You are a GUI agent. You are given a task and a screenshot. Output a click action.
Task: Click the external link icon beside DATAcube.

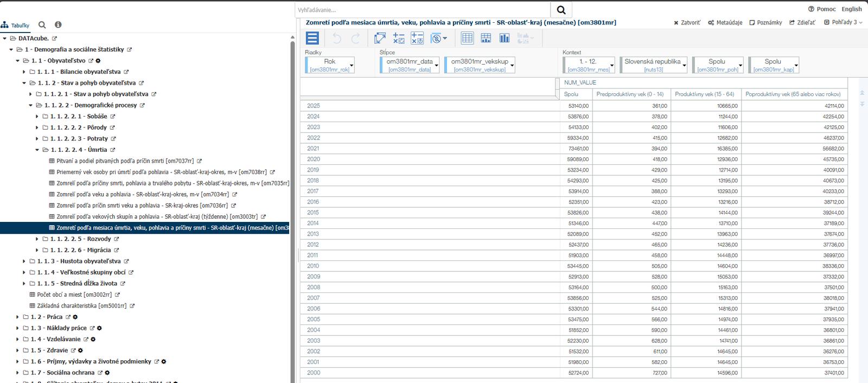point(54,39)
